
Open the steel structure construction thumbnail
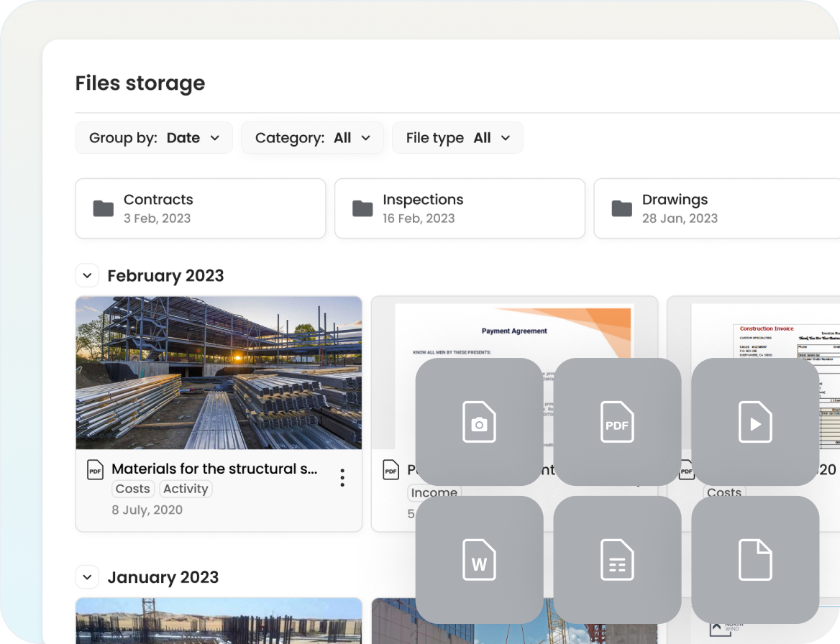pos(219,372)
